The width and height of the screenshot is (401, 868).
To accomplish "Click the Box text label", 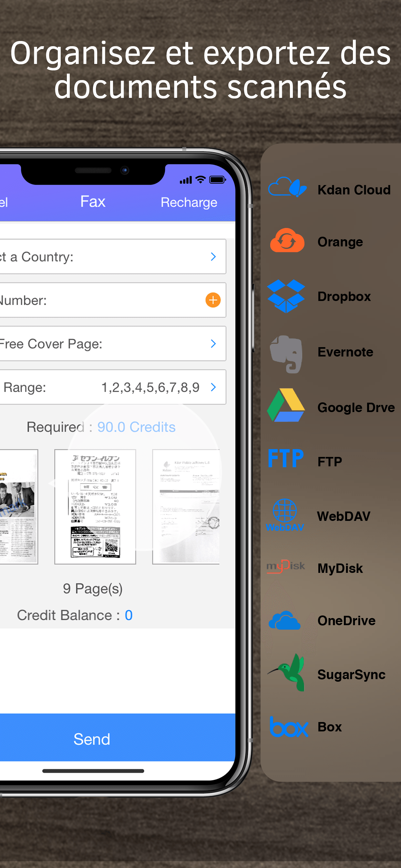I will pos(330,727).
